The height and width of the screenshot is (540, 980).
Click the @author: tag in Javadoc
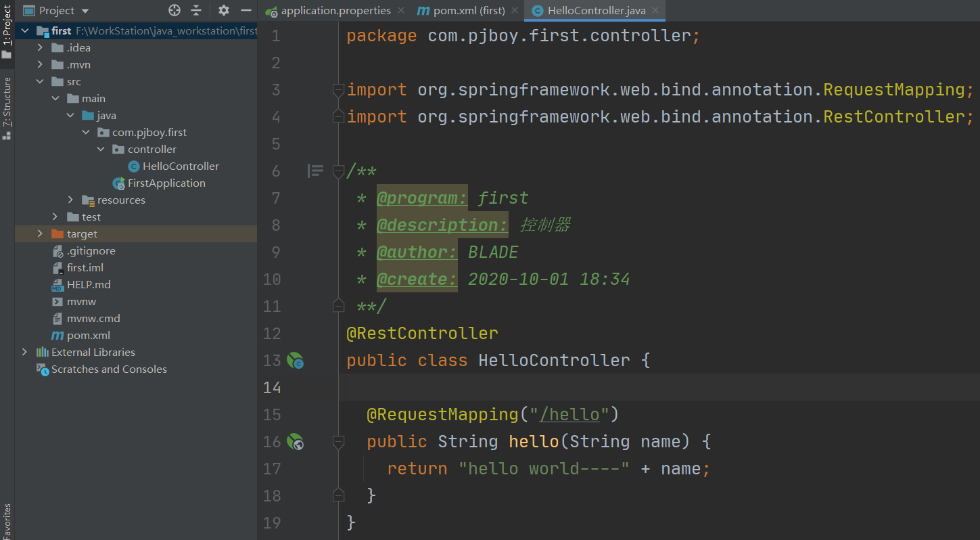(x=417, y=252)
